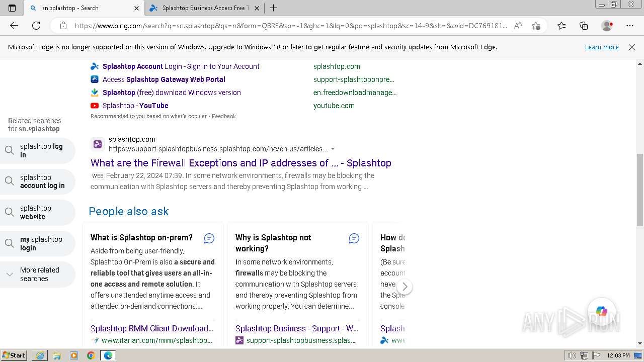644x362 pixels.
Task: Open Splashtop Business - Support link
Action: pyautogui.click(x=297, y=328)
